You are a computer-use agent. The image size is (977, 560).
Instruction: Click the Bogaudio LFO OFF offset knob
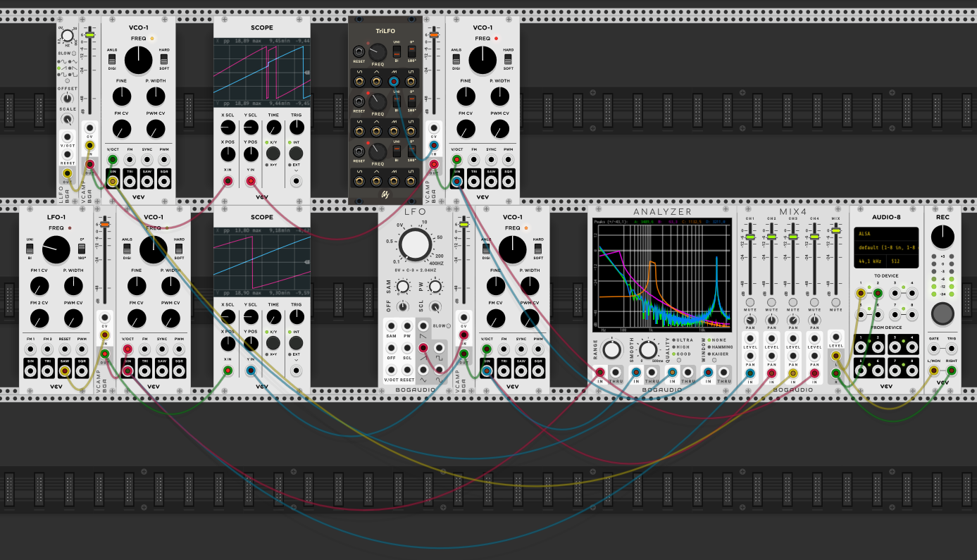(402, 306)
